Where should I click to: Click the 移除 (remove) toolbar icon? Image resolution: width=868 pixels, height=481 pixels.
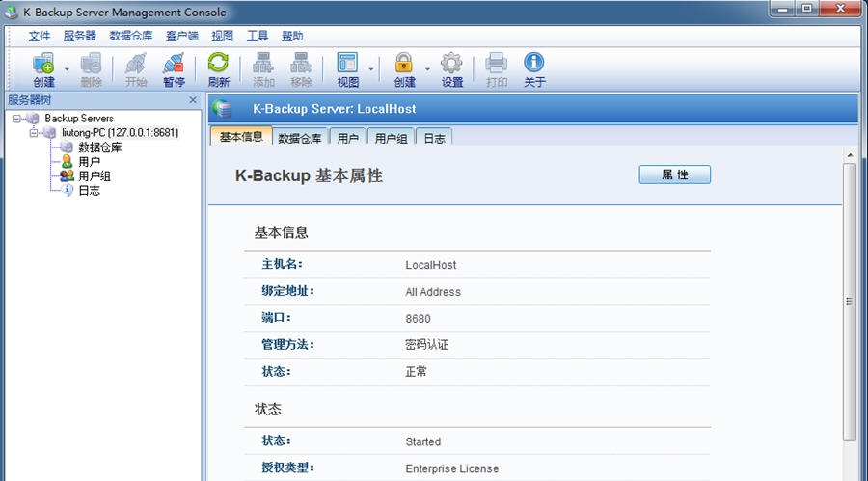(301, 69)
